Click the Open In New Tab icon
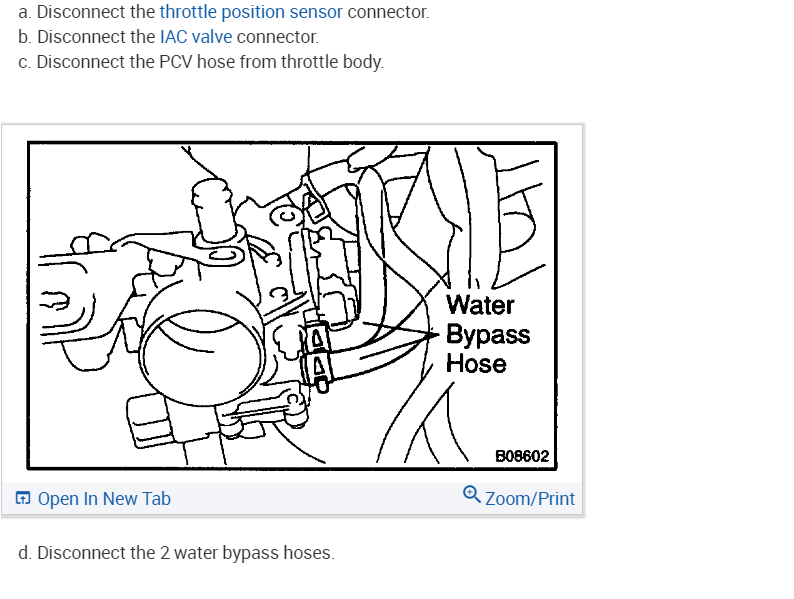794x599 pixels. 23,499
